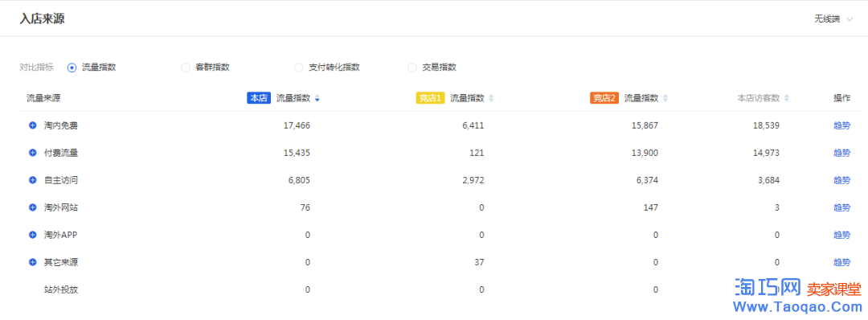Click the 17,466 value cell
The height and width of the screenshot is (320, 868).
[x=297, y=125]
